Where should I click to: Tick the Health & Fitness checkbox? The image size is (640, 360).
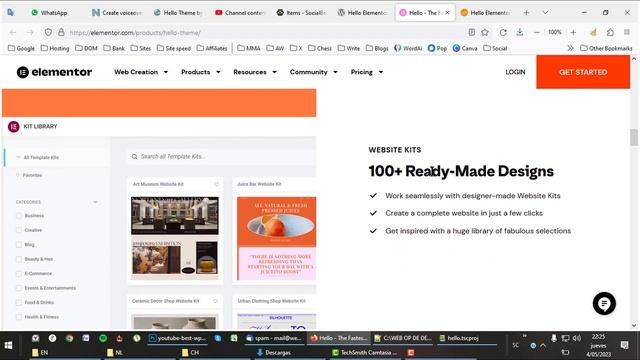(19, 317)
